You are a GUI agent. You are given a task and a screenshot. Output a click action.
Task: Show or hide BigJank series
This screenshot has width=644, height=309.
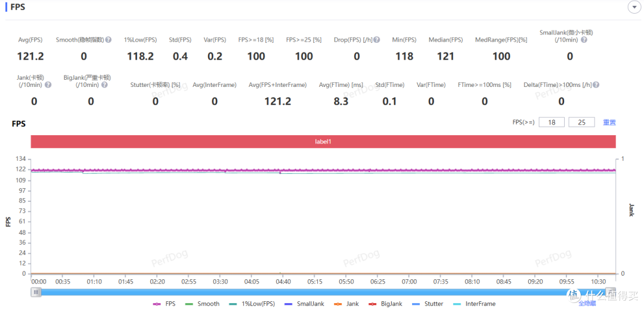(x=385, y=304)
